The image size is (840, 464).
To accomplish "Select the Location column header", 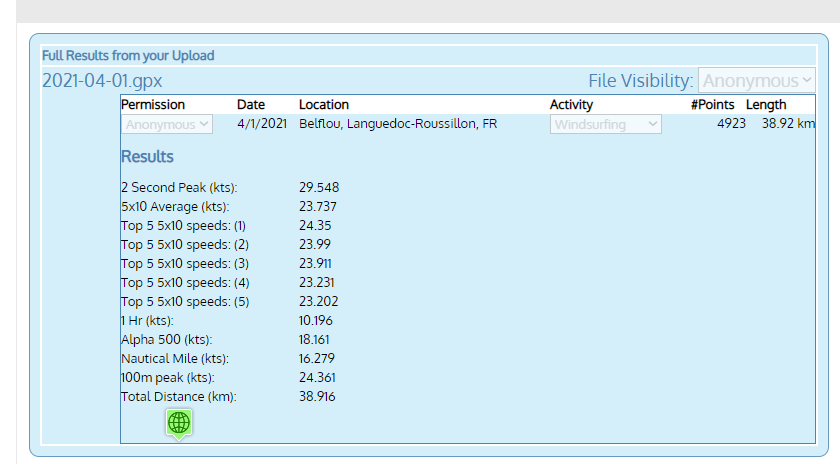I will click(x=324, y=104).
